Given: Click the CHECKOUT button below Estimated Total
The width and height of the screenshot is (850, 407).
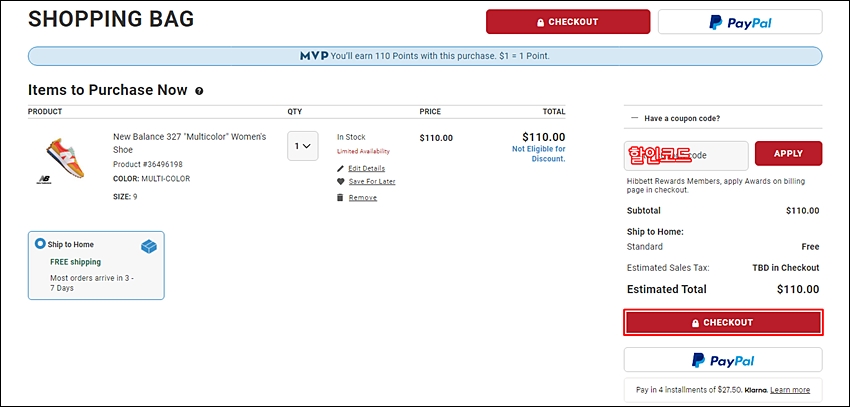Looking at the screenshot, I should (x=723, y=322).
